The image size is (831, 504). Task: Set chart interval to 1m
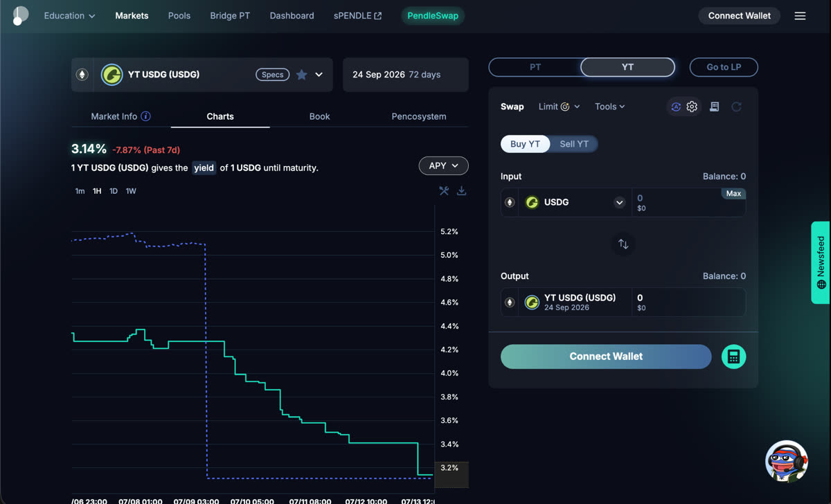point(80,191)
